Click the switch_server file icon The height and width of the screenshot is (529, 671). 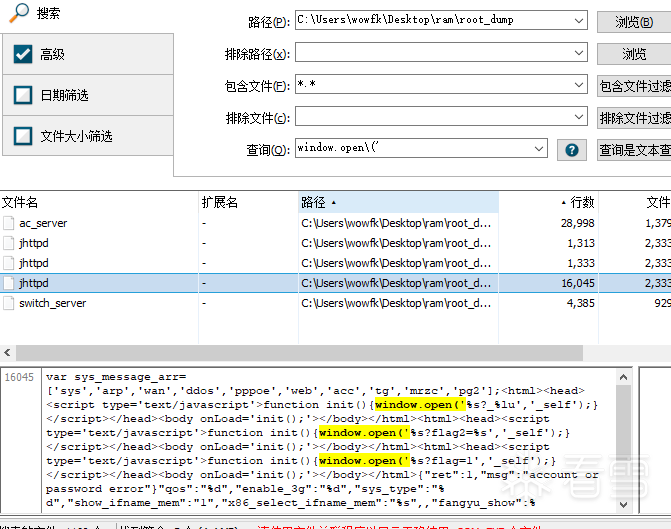click(x=8, y=303)
